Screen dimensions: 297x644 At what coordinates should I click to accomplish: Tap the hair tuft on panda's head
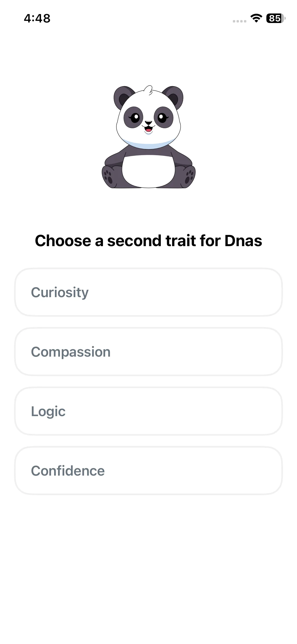click(x=149, y=90)
